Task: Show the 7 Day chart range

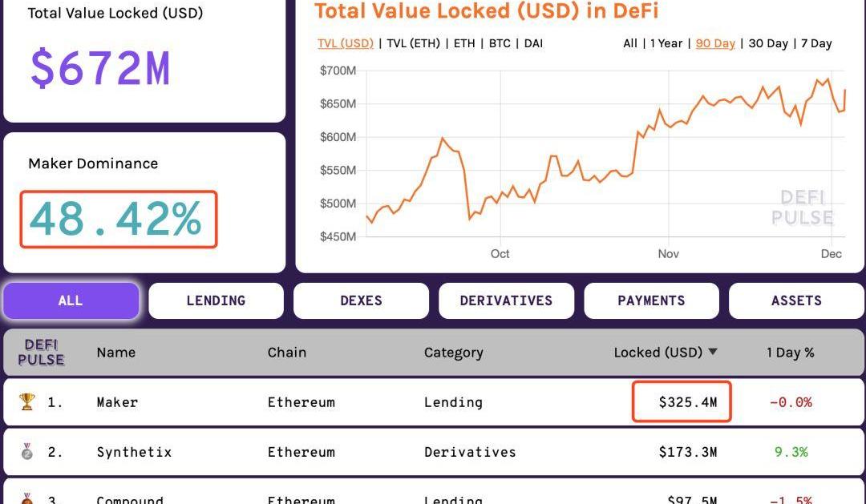Action: tap(816, 43)
